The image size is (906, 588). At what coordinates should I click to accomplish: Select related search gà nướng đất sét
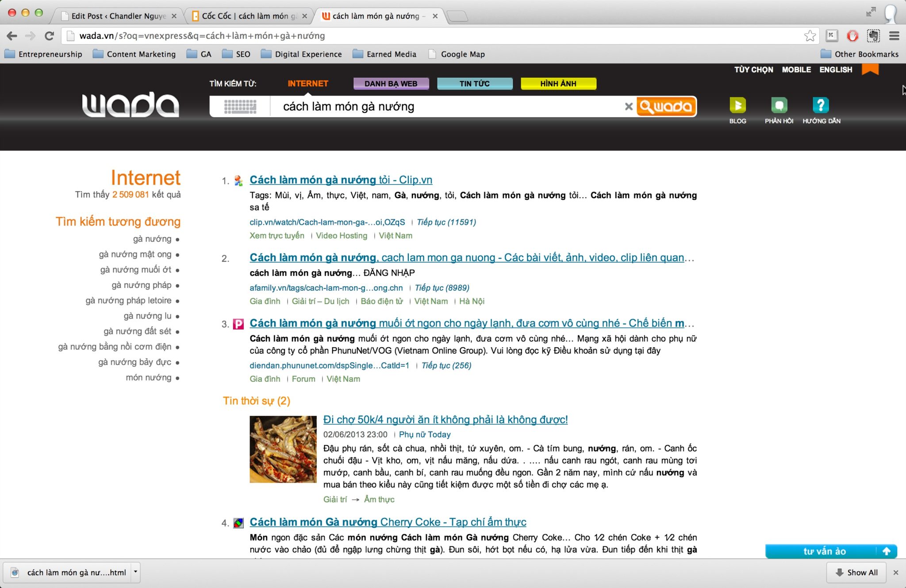pyautogui.click(x=138, y=331)
